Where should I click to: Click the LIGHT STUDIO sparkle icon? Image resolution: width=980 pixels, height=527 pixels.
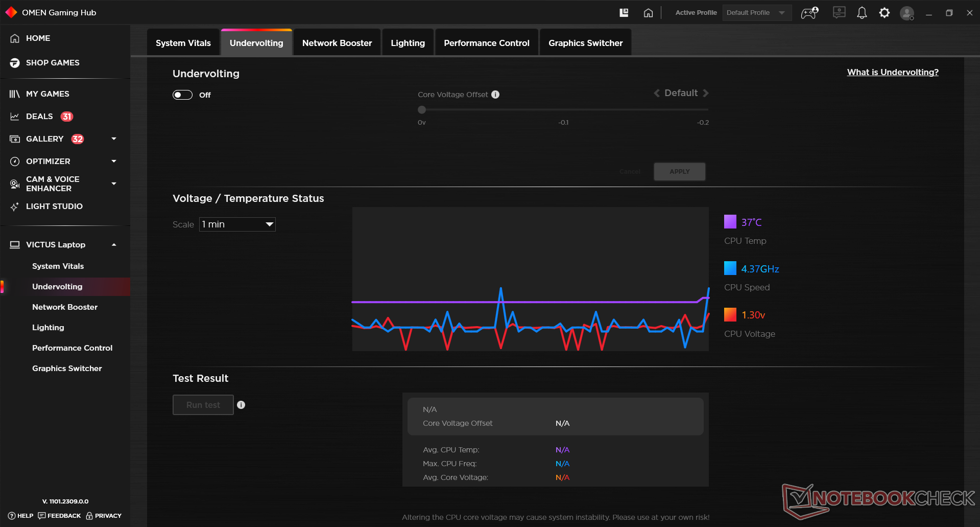[15, 207]
